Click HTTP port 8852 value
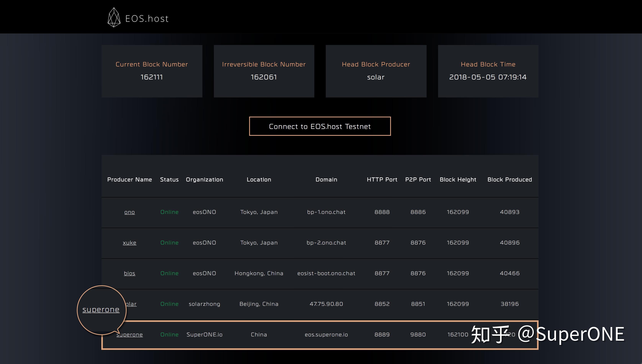Viewport: 642px width, 364px height. point(382,304)
